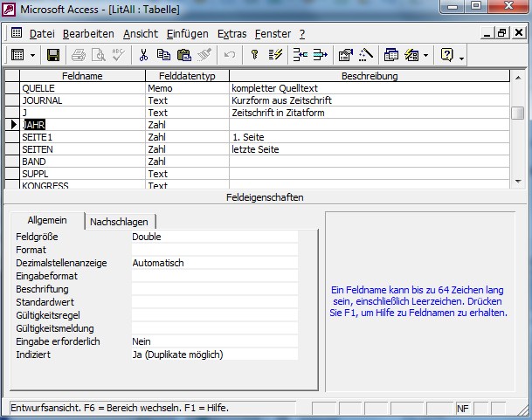
Task: Click the Cut scissors icon
Action: click(143, 55)
